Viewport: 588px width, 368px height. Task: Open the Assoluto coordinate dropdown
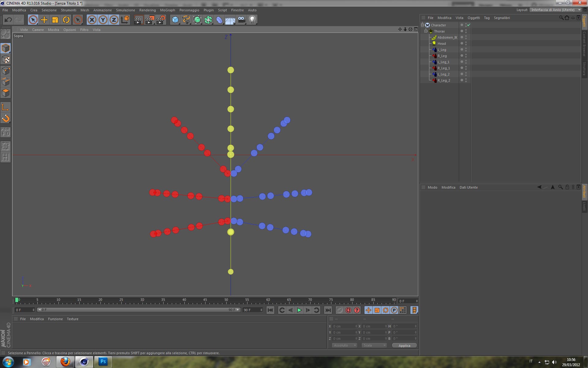[345, 345]
